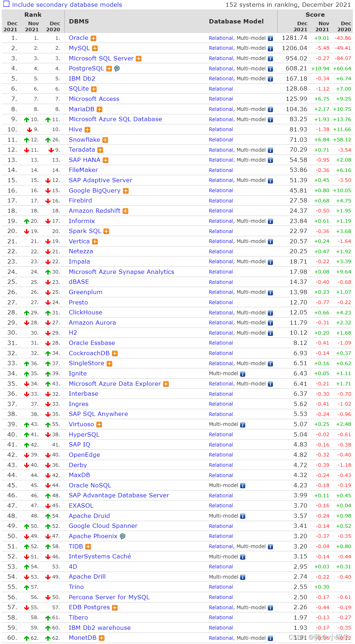The image size is (355, 644).
Task: Click the +58.12 change value for Snowflake
Action: 342,140
